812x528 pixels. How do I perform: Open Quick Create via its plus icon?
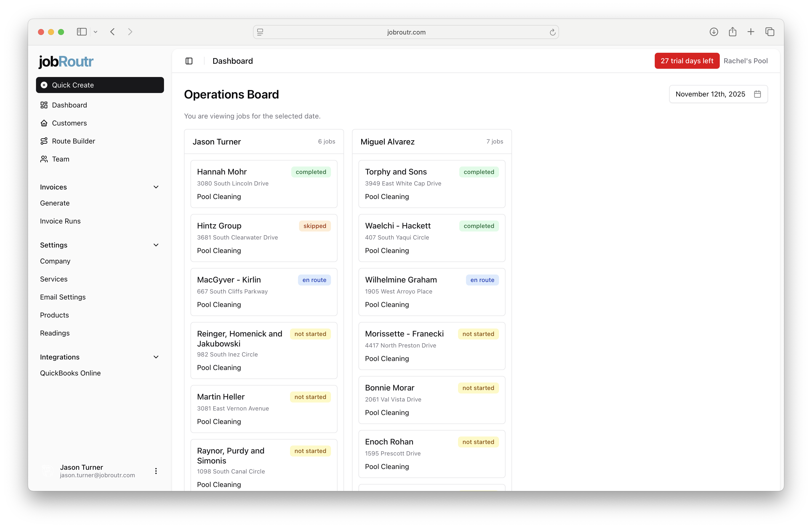[x=44, y=85]
